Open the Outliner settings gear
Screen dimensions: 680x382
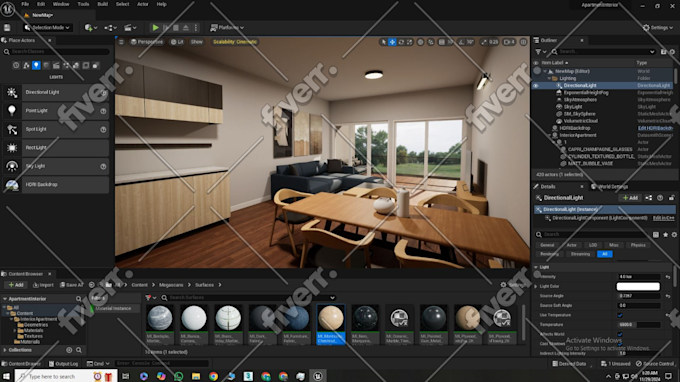point(673,52)
